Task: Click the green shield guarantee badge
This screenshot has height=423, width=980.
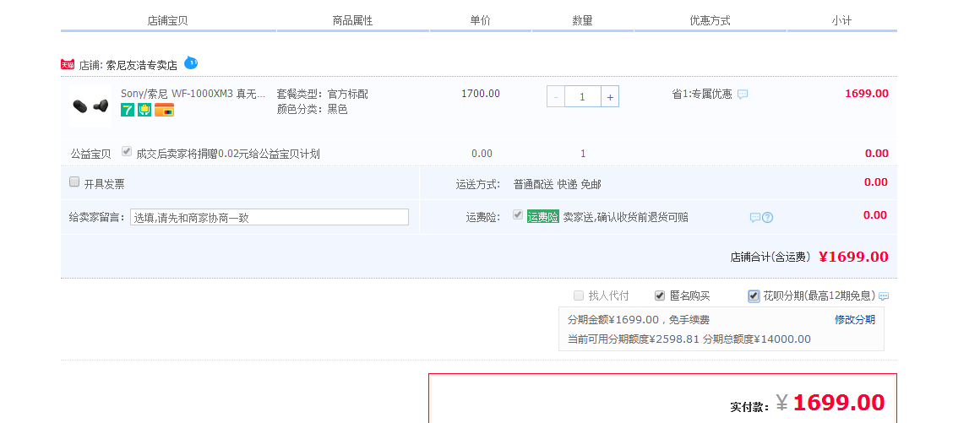Action: click(x=144, y=110)
